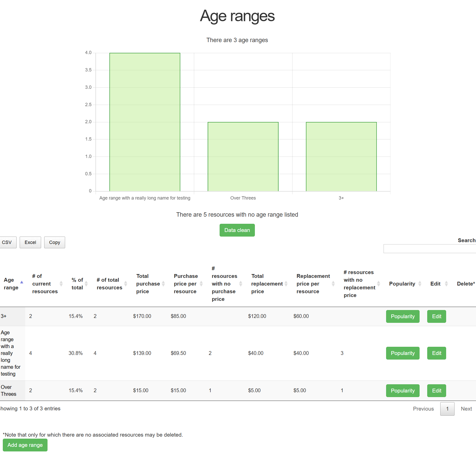476x456 pixels.
Task: Export table as CSV
Action: (7, 242)
